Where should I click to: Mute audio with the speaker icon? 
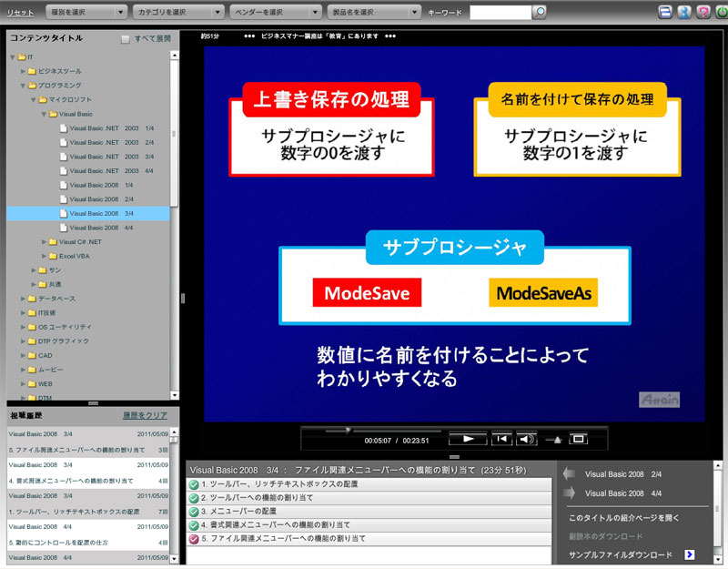527,439
